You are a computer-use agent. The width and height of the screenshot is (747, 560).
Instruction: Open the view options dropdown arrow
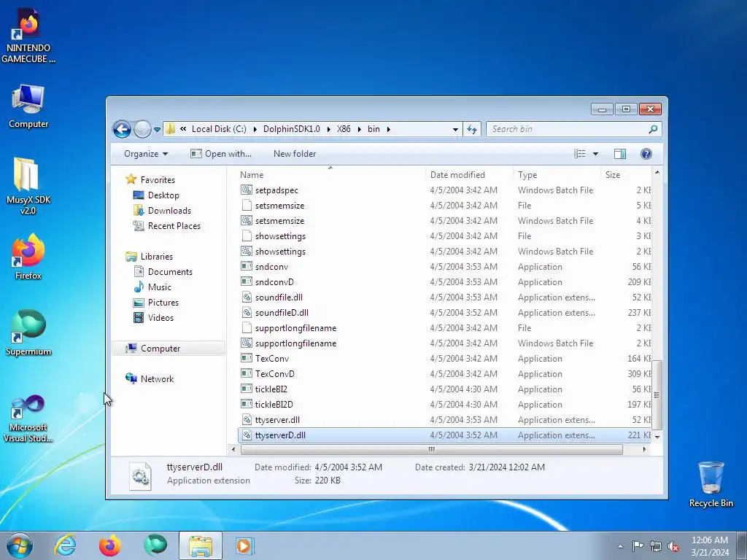pyautogui.click(x=595, y=154)
